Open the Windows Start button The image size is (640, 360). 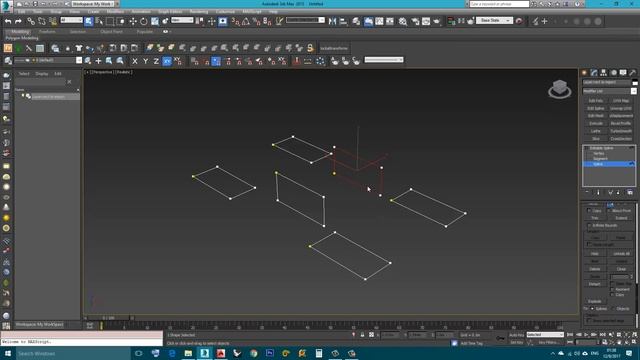[8, 353]
